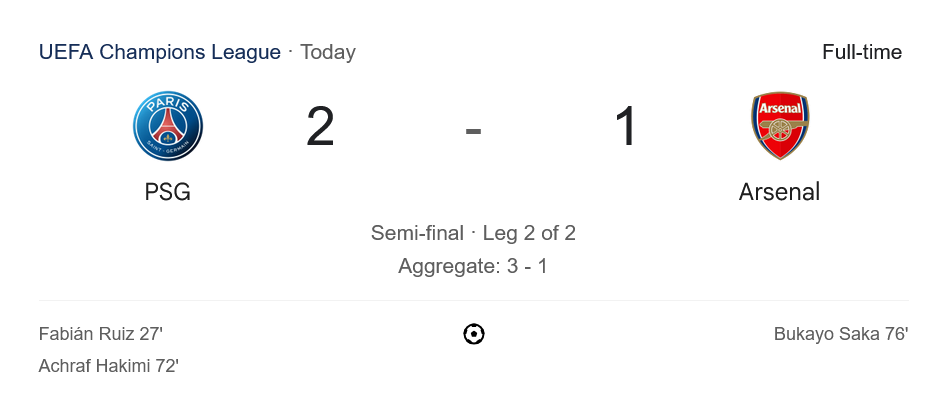Viewport: 948px width, 396px height.
Task: Click the dash between the scores
Action: pos(473,131)
